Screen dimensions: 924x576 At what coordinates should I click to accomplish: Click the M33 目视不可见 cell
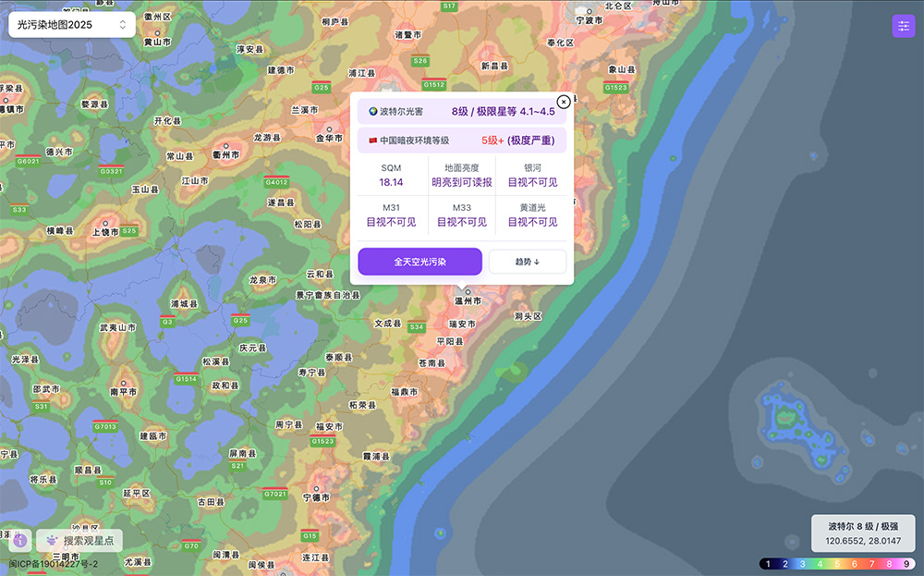click(x=462, y=215)
